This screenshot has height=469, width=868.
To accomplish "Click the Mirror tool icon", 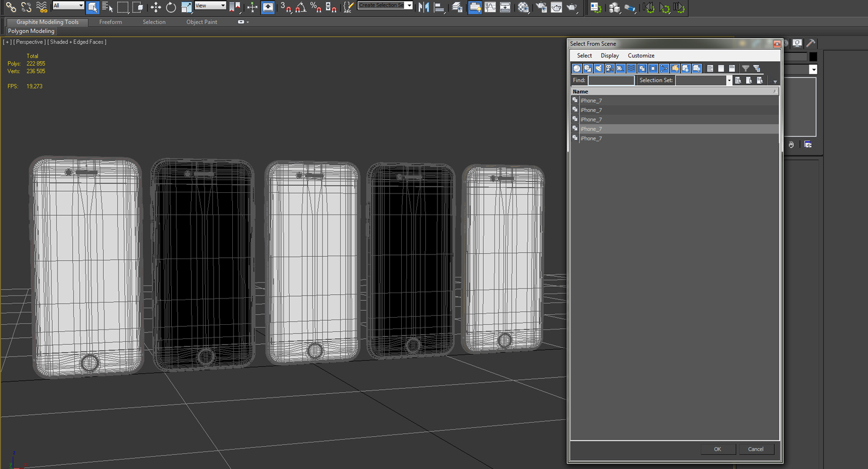I will [x=423, y=7].
